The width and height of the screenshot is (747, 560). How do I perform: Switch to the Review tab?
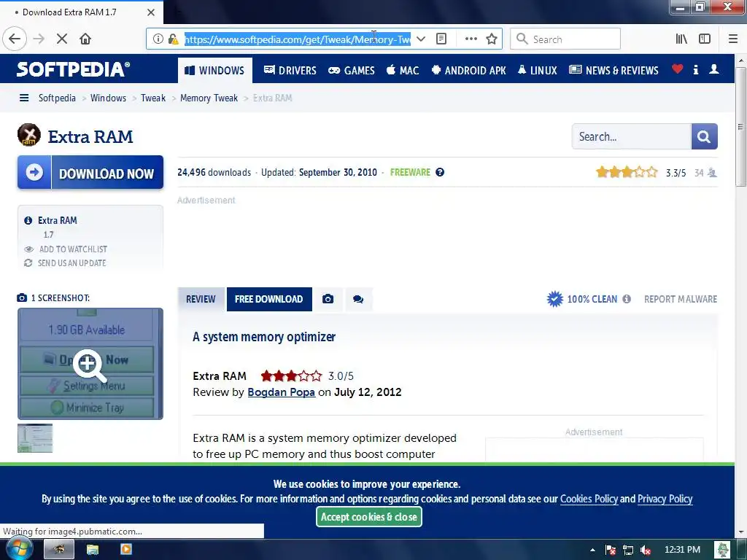[x=201, y=299]
